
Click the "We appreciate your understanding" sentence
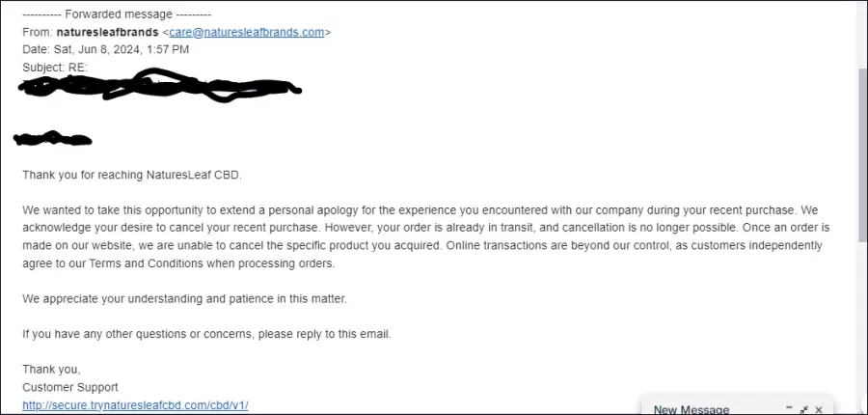184,299
